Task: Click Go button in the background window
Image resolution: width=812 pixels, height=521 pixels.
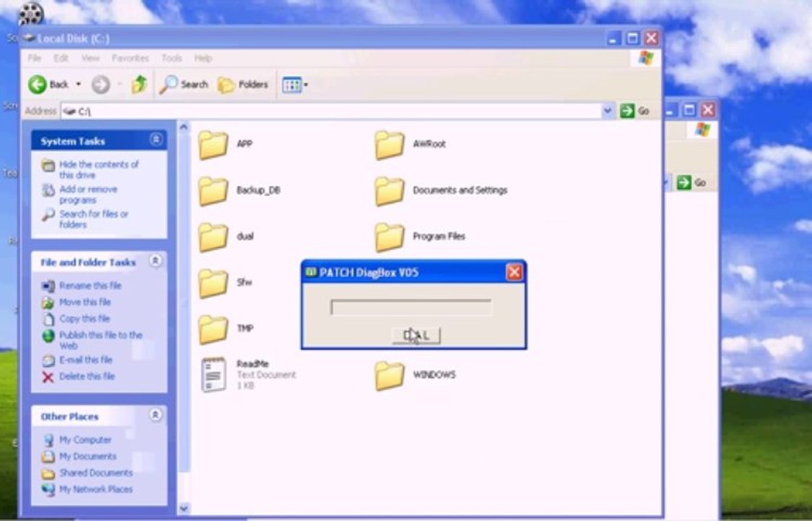Action: coord(692,182)
